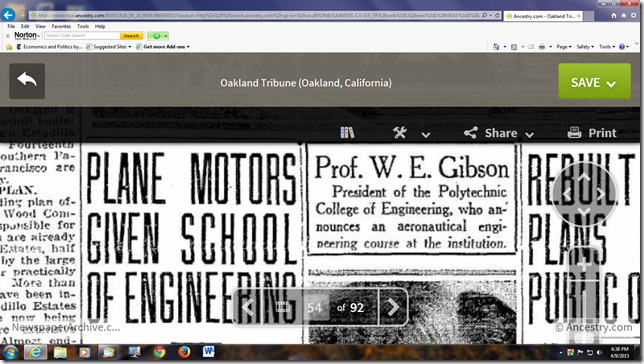Image resolution: width=644 pixels, height=364 pixels.
Task: Pan image up with the pan control
Action: [584, 177]
